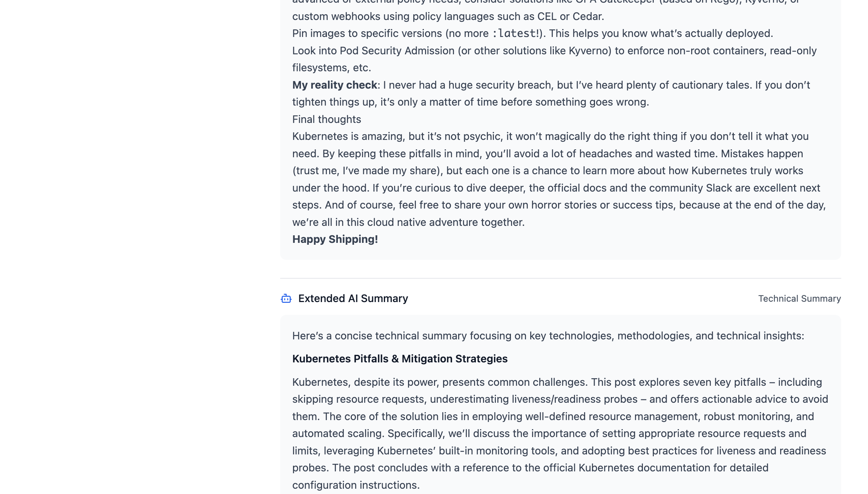Click the horizontal divider above the AI summary
868x494 pixels.
(x=560, y=278)
